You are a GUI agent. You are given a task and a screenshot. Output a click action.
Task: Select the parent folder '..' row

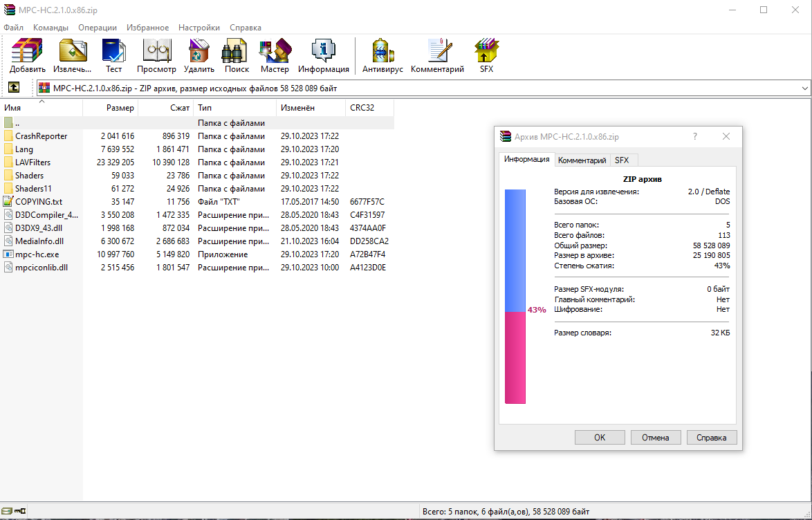197,123
